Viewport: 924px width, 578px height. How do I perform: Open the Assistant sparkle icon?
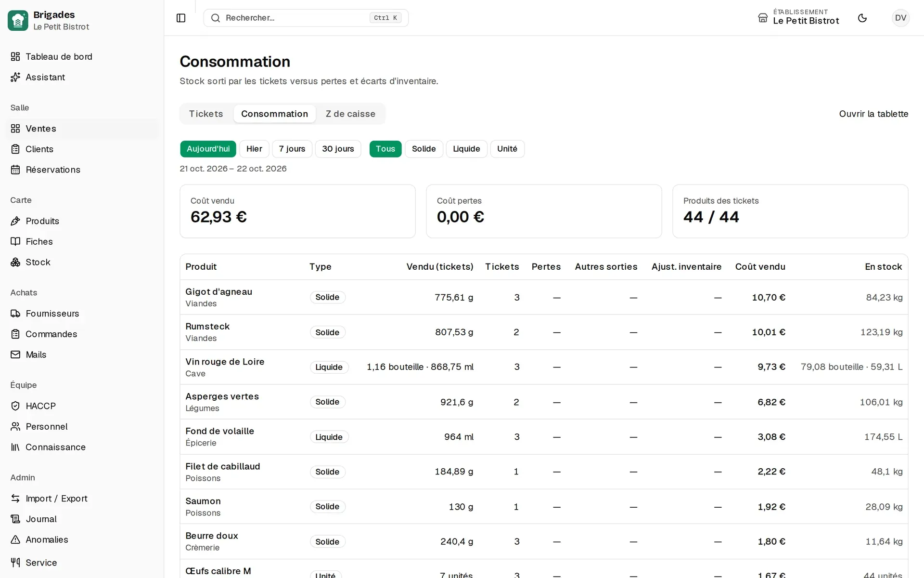tap(15, 77)
